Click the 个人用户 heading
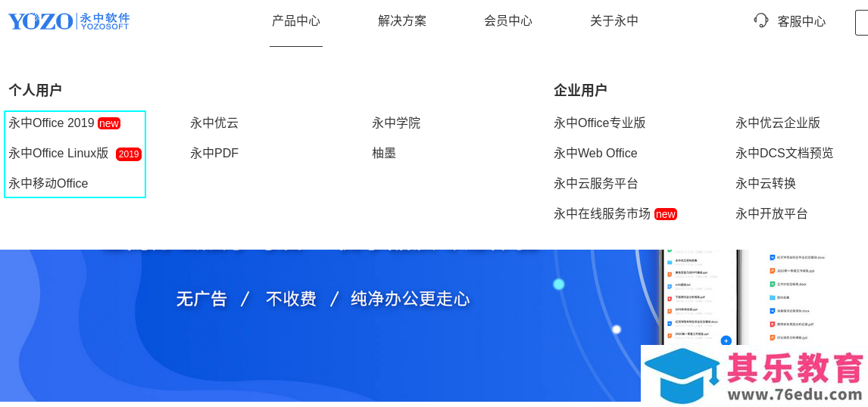 tap(35, 90)
